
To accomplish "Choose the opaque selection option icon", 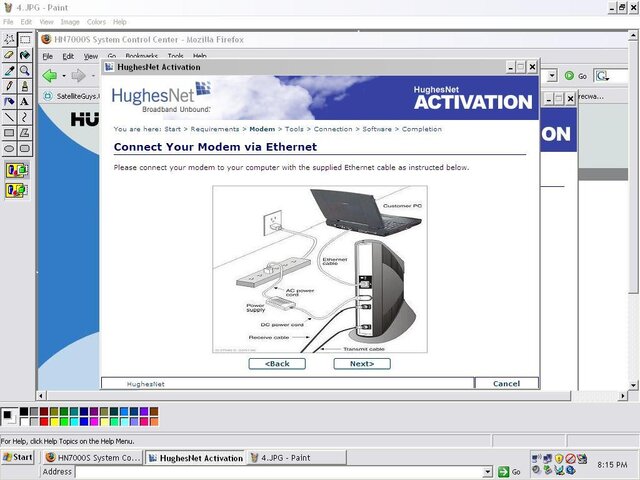I will [17, 170].
